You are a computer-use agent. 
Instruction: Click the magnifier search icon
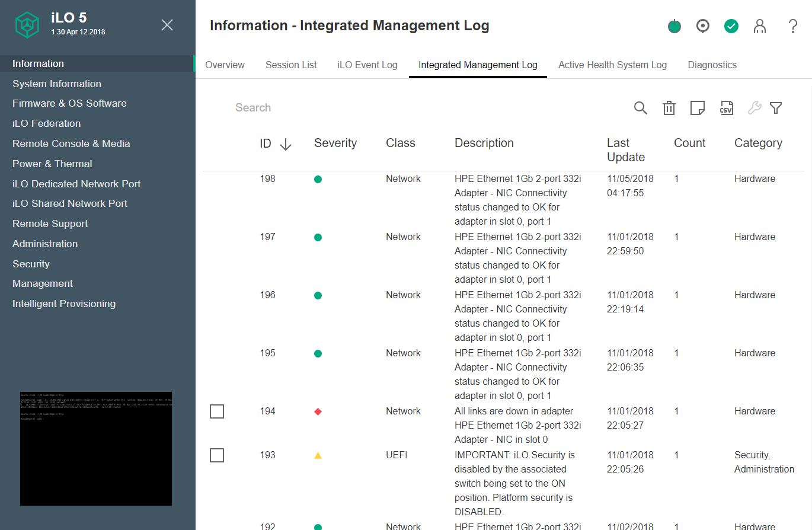click(x=640, y=108)
